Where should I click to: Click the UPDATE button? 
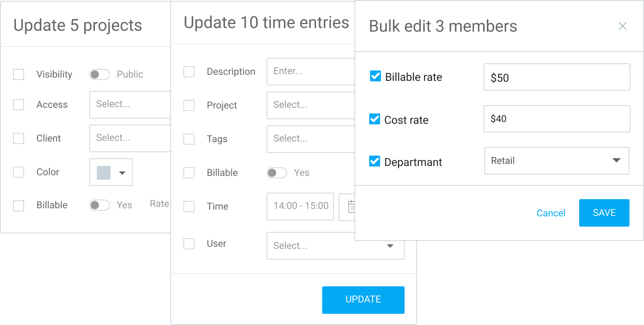click(x=363, y=300)
